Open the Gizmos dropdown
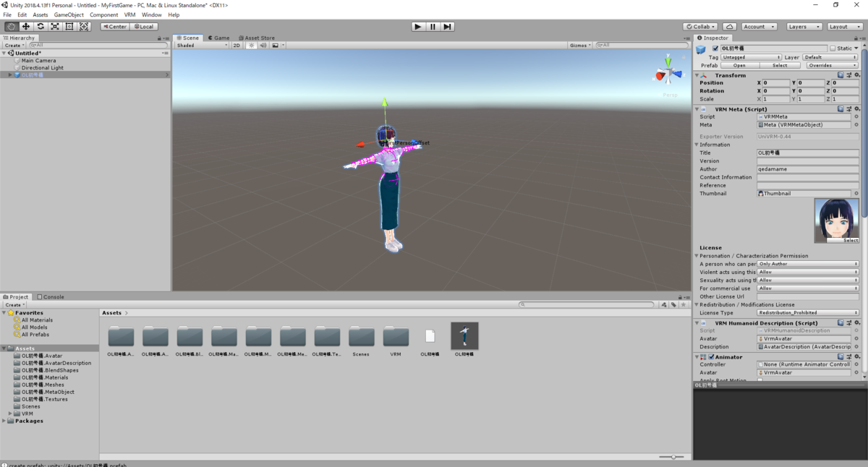The image size is (868, 467). pos(581,46)
